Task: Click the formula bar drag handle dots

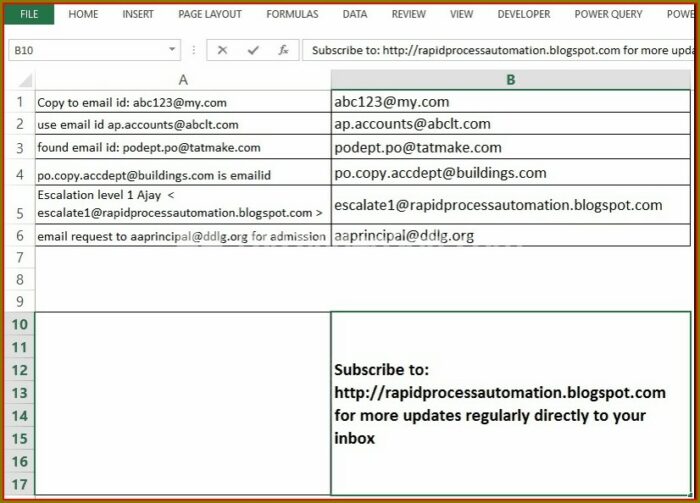Action: [194, 50]
